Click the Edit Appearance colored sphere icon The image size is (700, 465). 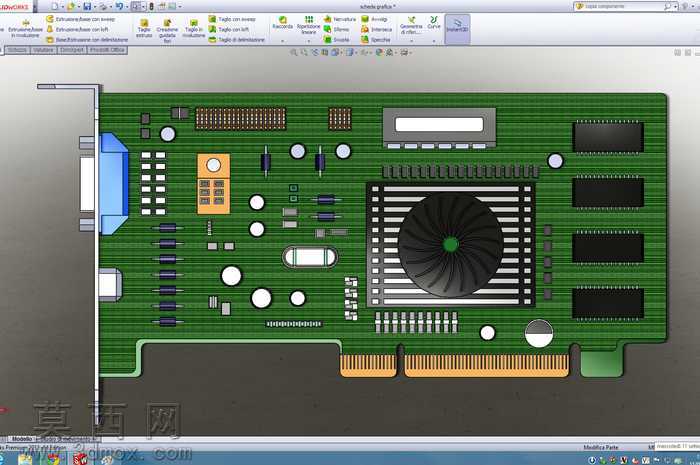[379, 53]
